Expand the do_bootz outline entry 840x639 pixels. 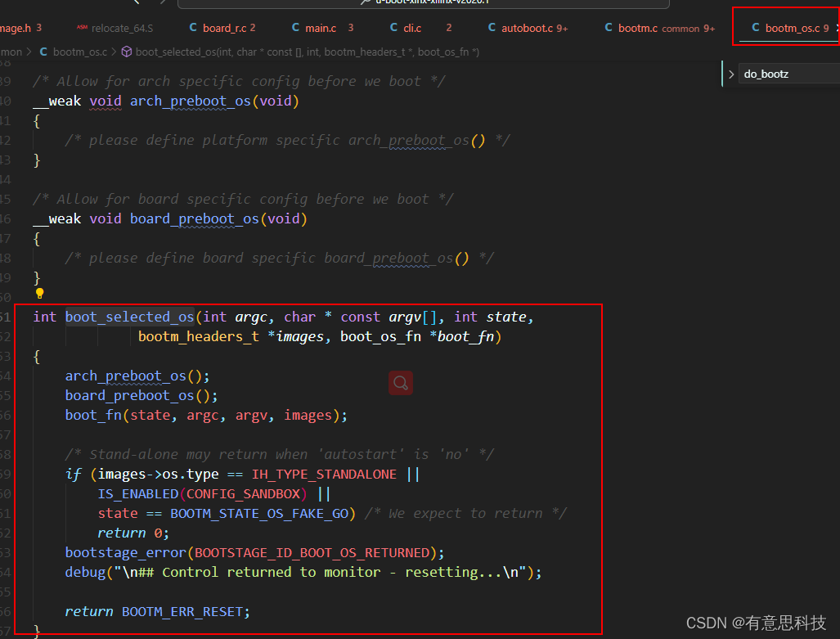click(x=731, y=74)
